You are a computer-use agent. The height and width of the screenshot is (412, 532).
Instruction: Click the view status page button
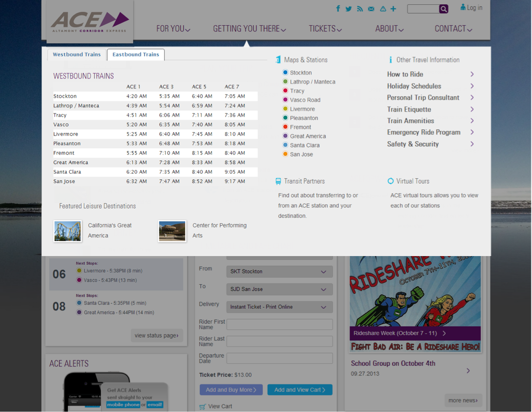[x=157, y=335]
